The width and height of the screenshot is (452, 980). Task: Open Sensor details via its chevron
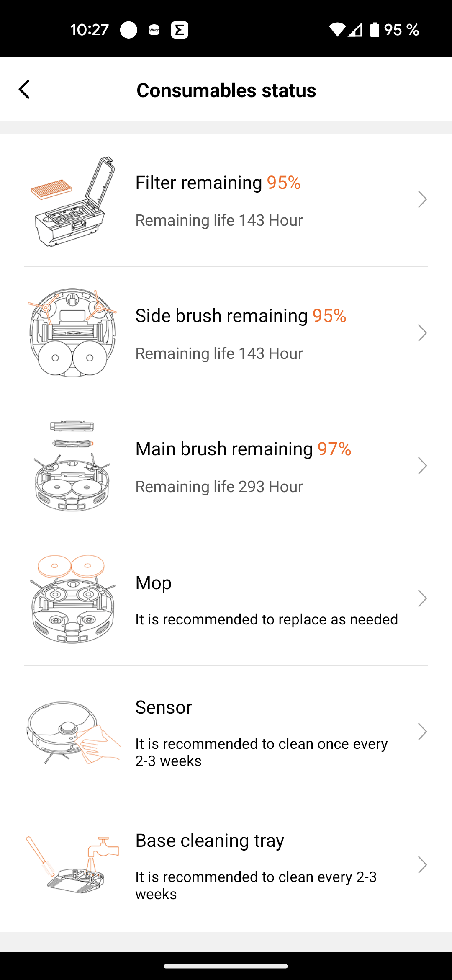point(422,732)
